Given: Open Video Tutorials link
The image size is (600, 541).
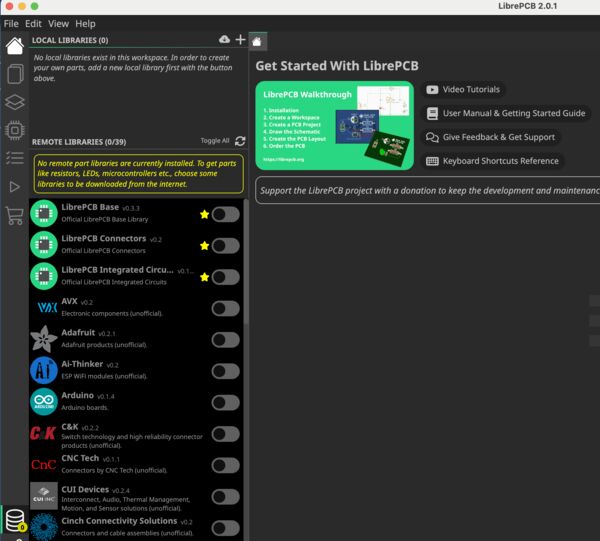Looking at the screenshot, I should pos(463,90).
